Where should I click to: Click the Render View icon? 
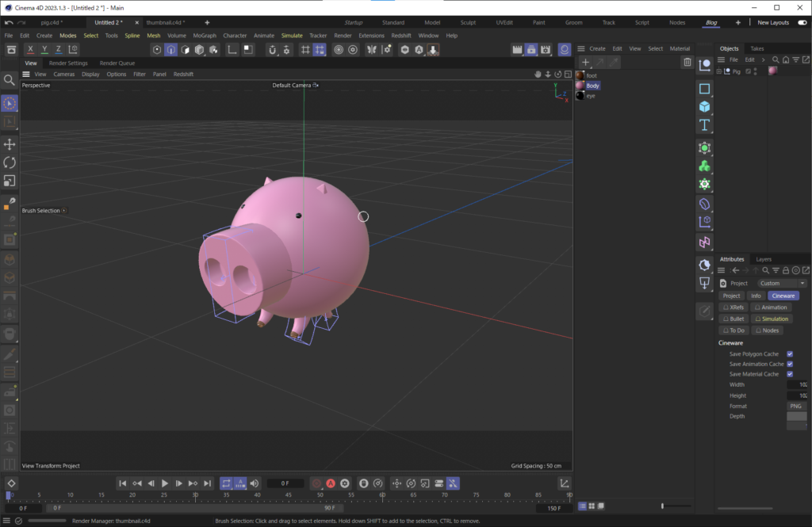519,49
